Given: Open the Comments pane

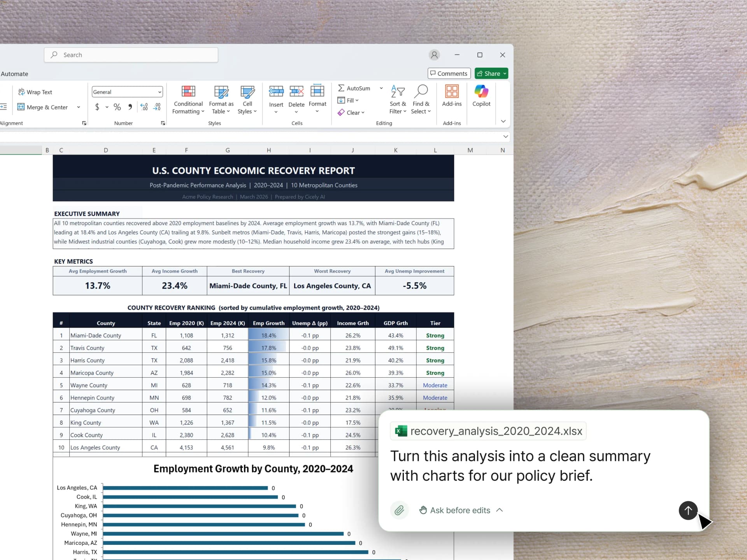Looking at the screenshot, I should pos(449,73).
